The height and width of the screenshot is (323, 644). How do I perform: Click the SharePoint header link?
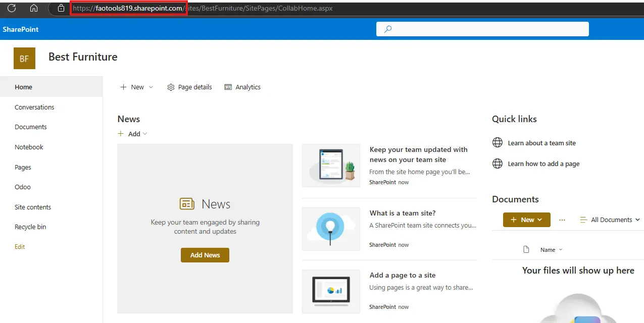(x=21, y=29)
